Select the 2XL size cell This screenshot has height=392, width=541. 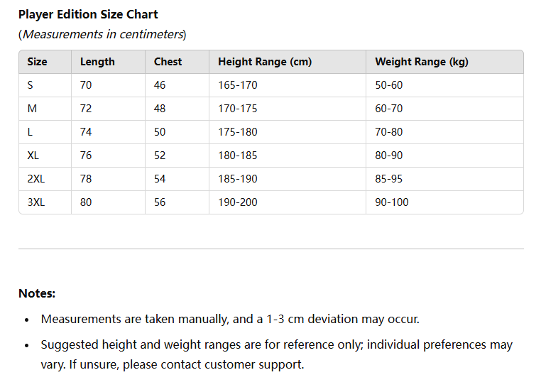click(x=45, y=179)
